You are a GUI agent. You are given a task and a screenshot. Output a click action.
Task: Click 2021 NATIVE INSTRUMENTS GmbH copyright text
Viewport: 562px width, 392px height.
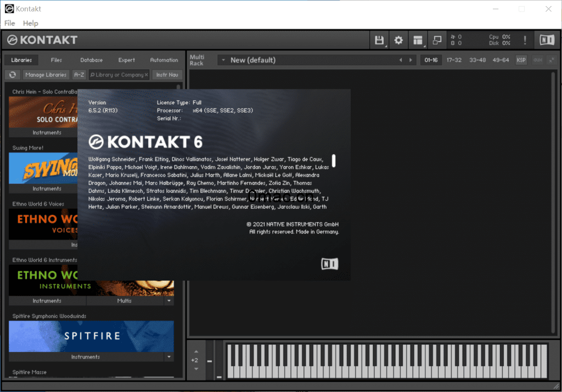click(293, 224)
